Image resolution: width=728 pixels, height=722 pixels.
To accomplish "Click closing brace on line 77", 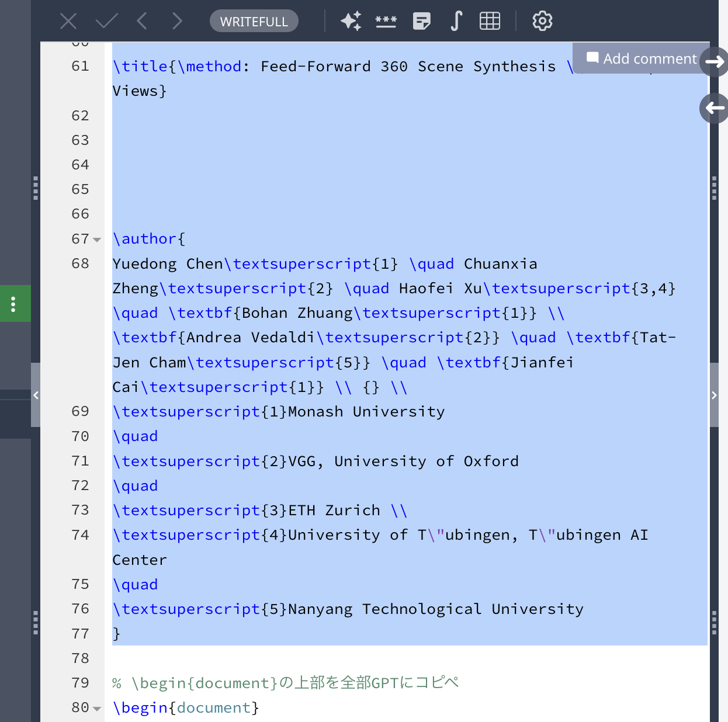I will pyautogui.click(x=117, y=634).
